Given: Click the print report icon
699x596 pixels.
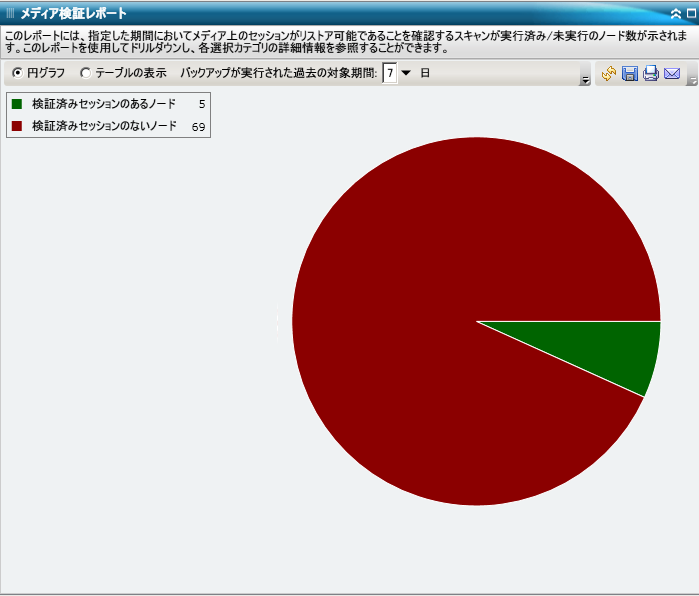Looking at the screenshot, I should [x=651, y=73].
